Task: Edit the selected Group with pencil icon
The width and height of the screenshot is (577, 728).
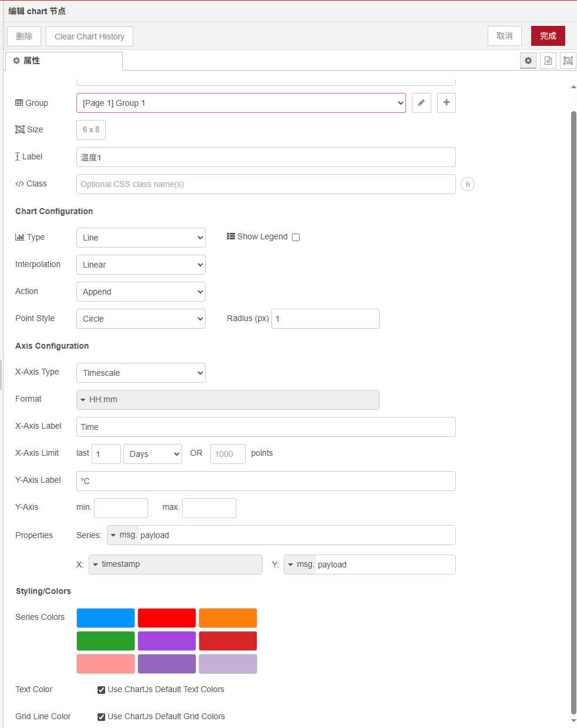Action: point(421,103)
